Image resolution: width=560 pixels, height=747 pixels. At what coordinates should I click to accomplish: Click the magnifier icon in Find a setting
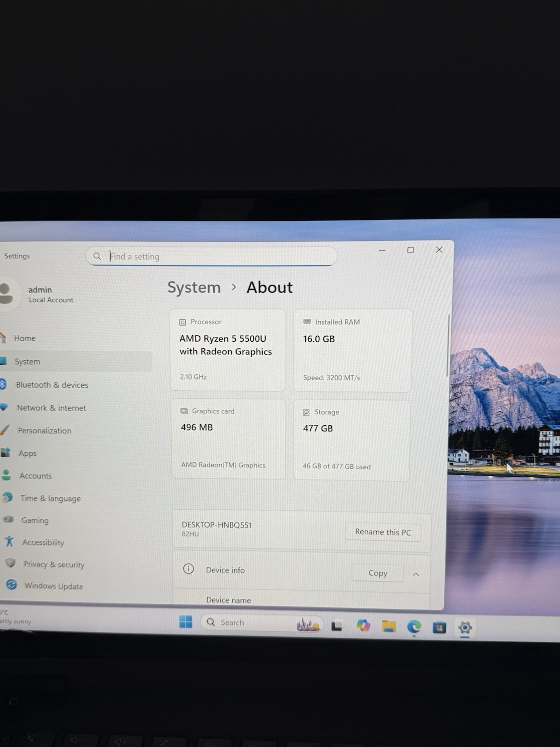[97, 256]
